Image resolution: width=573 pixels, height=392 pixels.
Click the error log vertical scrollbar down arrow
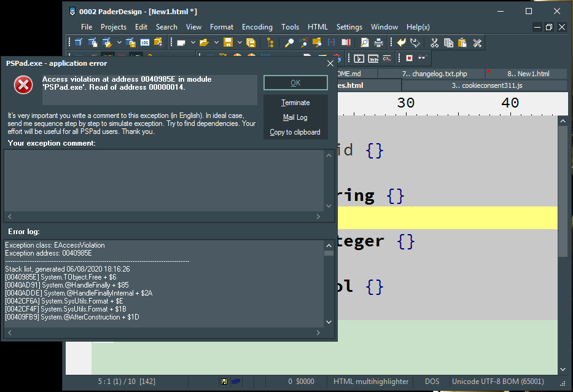tap(329, 322)
